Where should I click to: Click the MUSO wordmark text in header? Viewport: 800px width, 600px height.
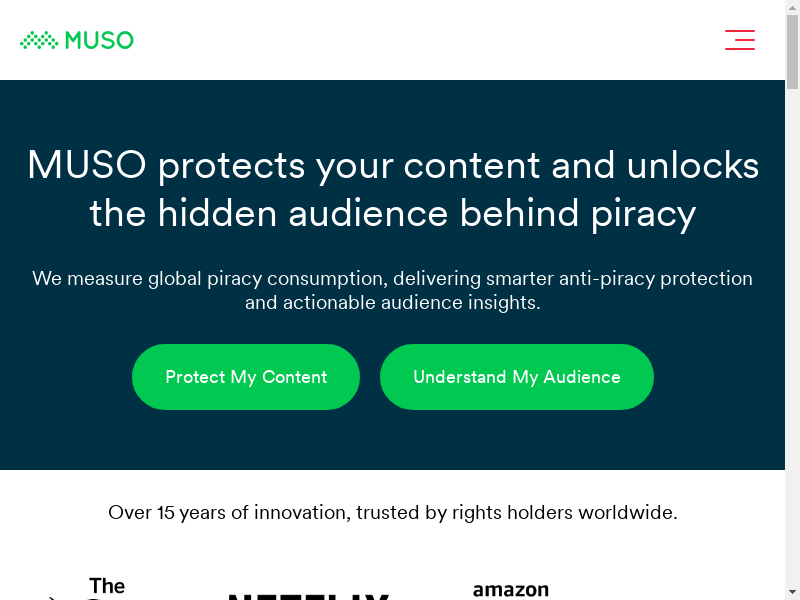coord(99,40)
